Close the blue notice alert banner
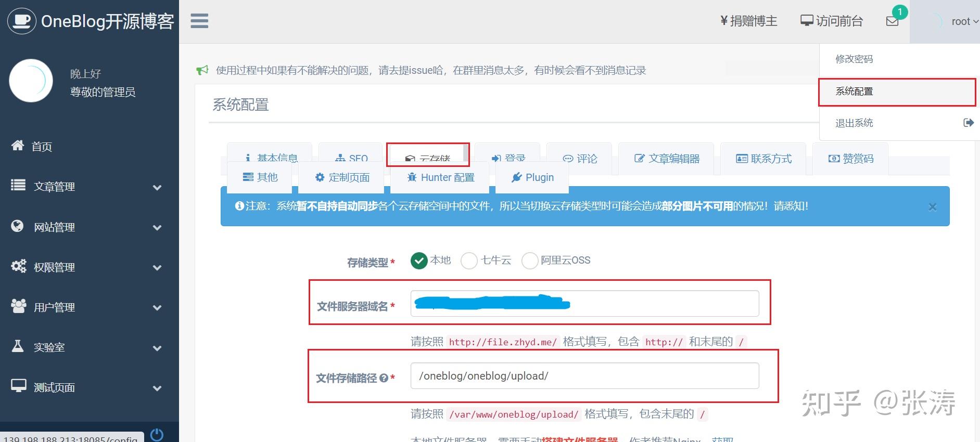The width and height of the screenshot is (980, 442). pyautogui.click(x=932, y=207)
